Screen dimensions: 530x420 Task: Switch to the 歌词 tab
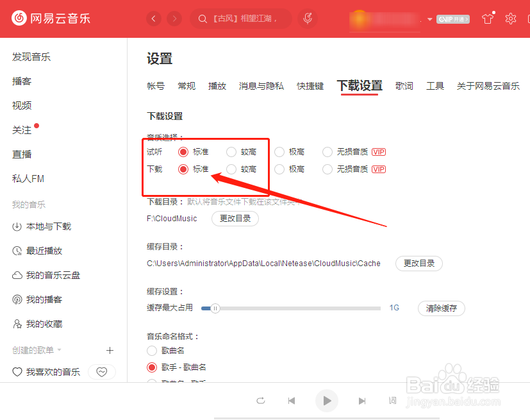404,86
